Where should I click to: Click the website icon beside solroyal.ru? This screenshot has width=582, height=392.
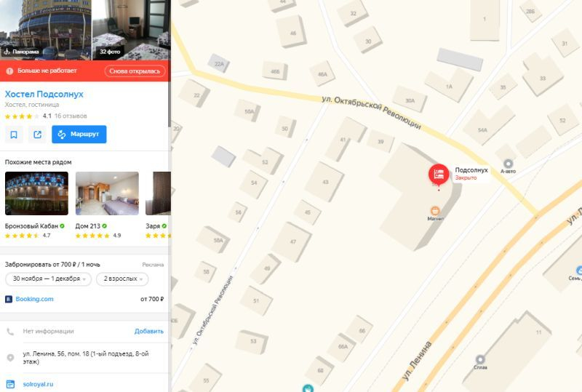pos(10,384)
